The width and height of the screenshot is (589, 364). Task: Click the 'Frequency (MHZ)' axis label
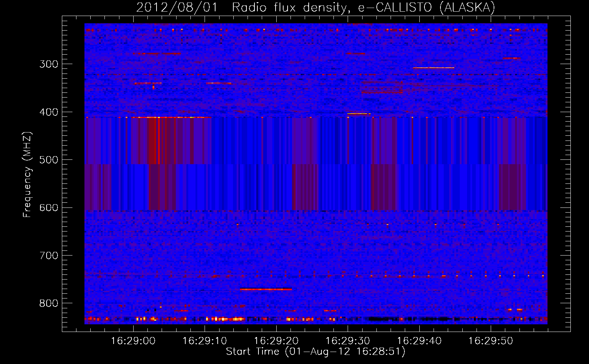(27, 175)
